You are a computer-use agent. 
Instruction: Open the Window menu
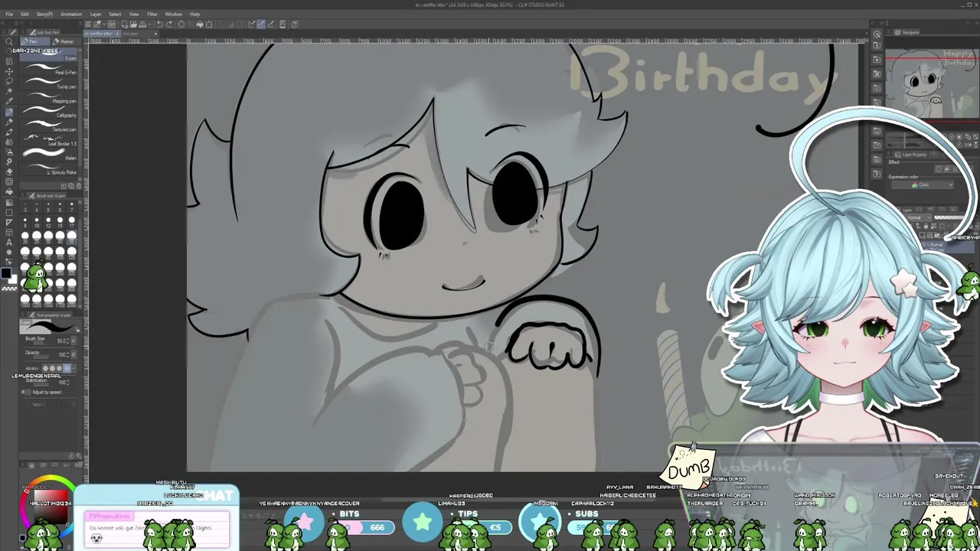174,14
